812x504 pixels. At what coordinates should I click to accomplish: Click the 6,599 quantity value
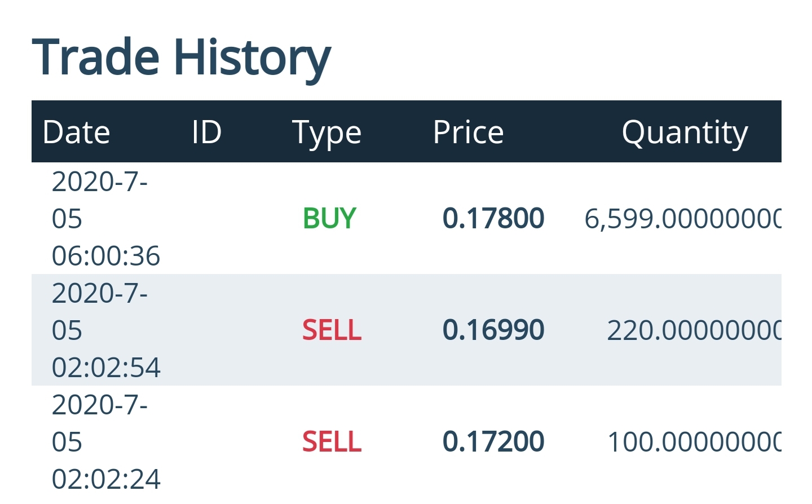click(682, 219)
